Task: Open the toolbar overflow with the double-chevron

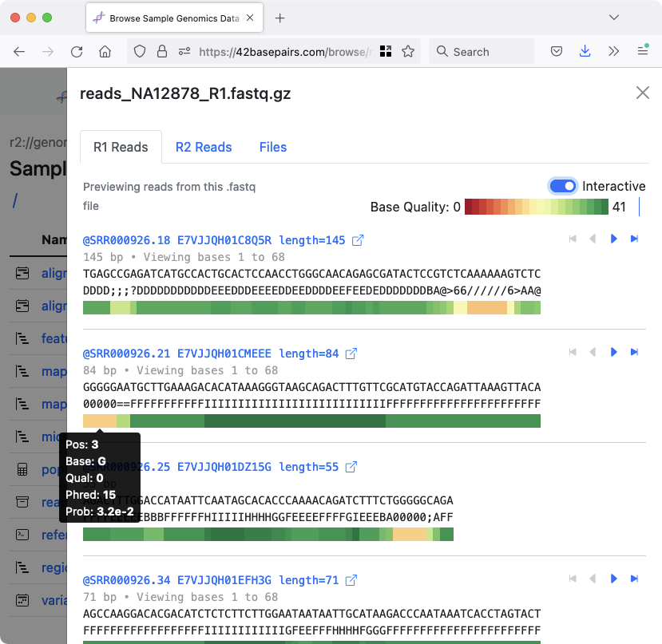Action: coord(613,50)
